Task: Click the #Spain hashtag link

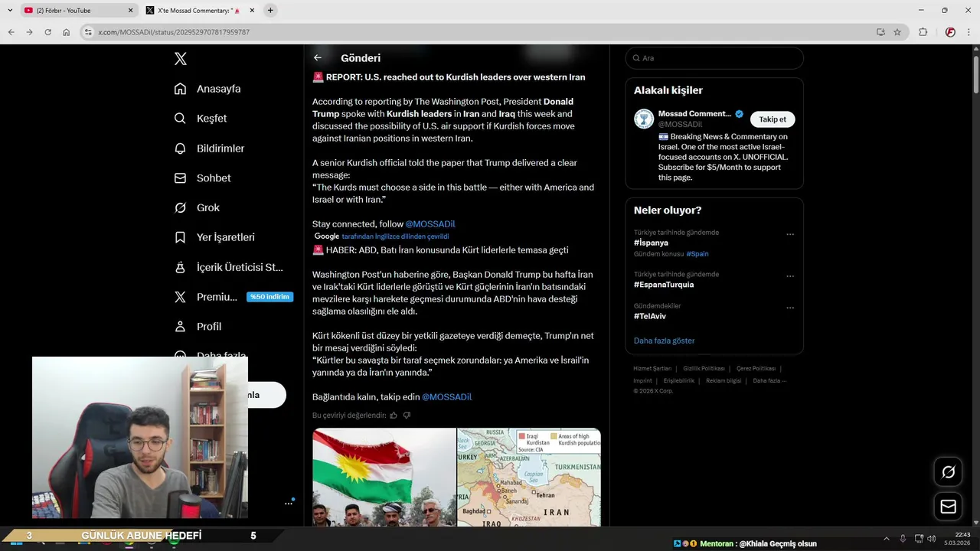Action: coord(697,254)
